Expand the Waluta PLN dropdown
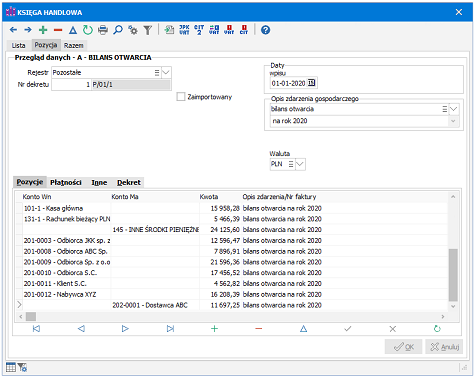 [x=300, y=164]
